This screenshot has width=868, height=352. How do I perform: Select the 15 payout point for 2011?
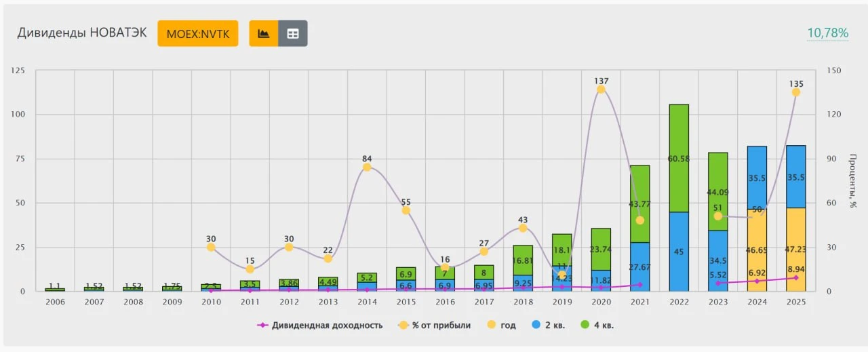[x=250, y=269]
